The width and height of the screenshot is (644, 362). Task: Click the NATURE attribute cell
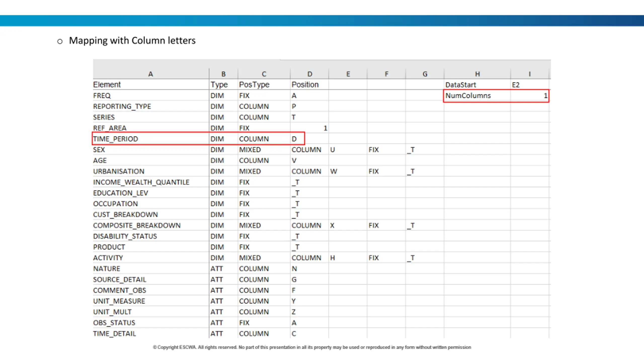point(151,268)
